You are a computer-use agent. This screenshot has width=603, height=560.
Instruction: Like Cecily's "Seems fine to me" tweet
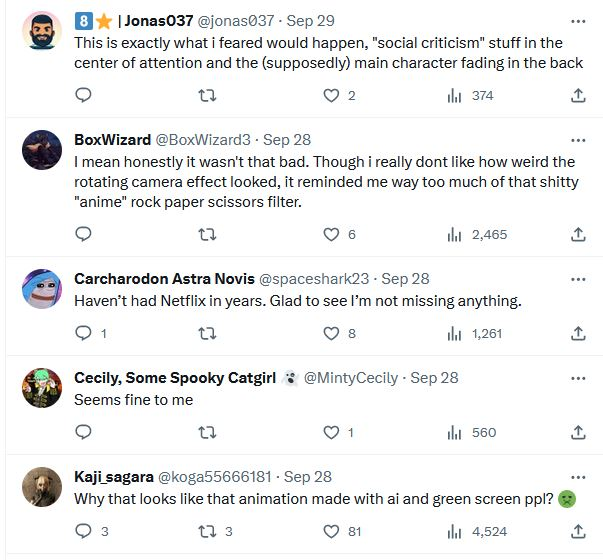coord(331,432)
